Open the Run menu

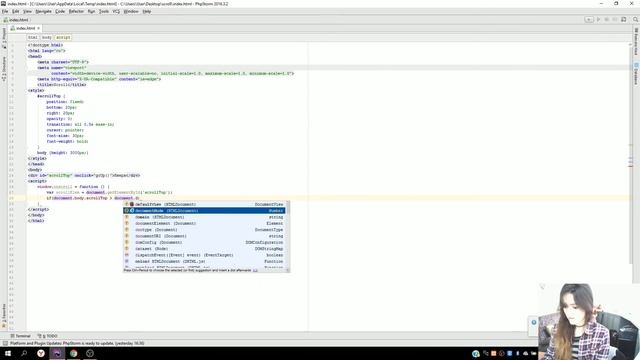click(x=91, y=11)
